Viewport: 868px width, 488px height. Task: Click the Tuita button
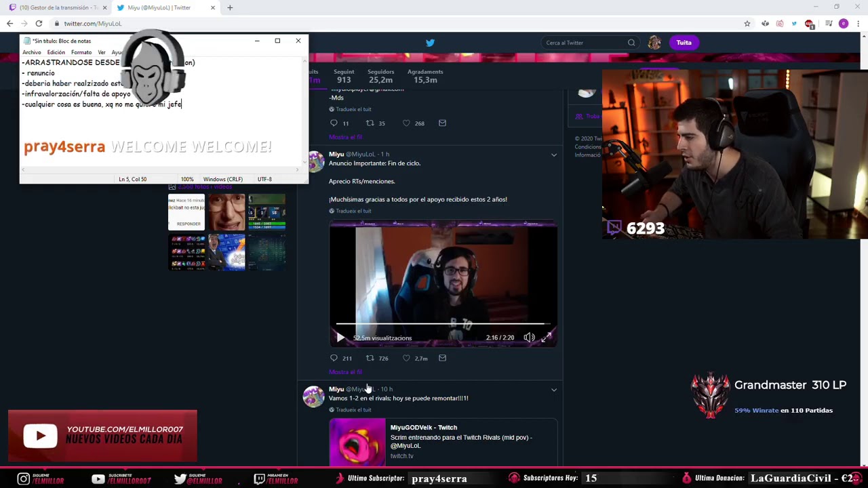[684, 43]
